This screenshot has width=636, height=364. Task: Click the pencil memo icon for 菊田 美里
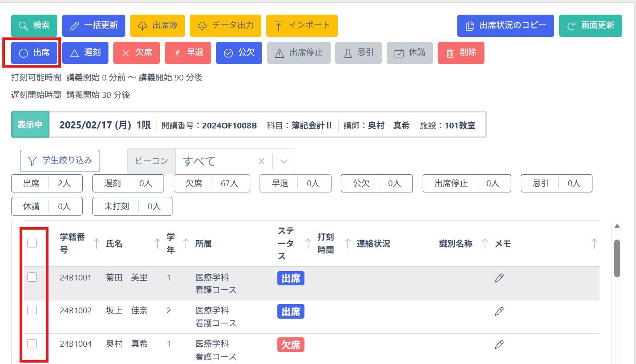point(499,278)
